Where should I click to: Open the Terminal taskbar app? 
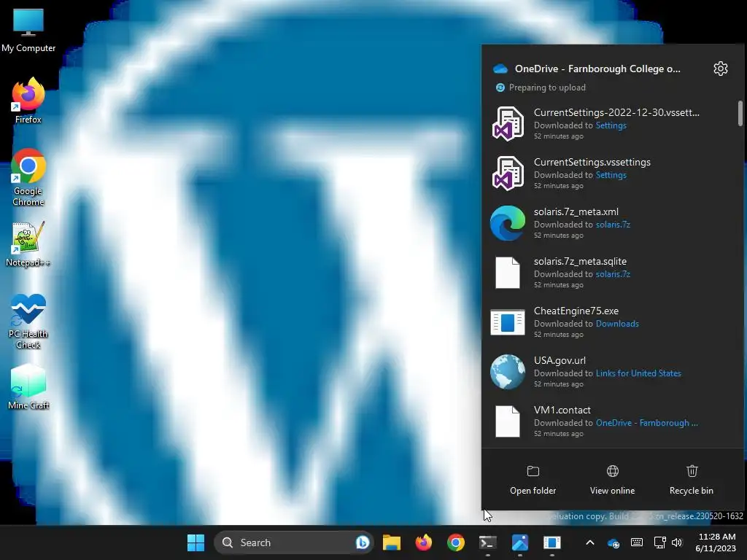click(488, 542)
